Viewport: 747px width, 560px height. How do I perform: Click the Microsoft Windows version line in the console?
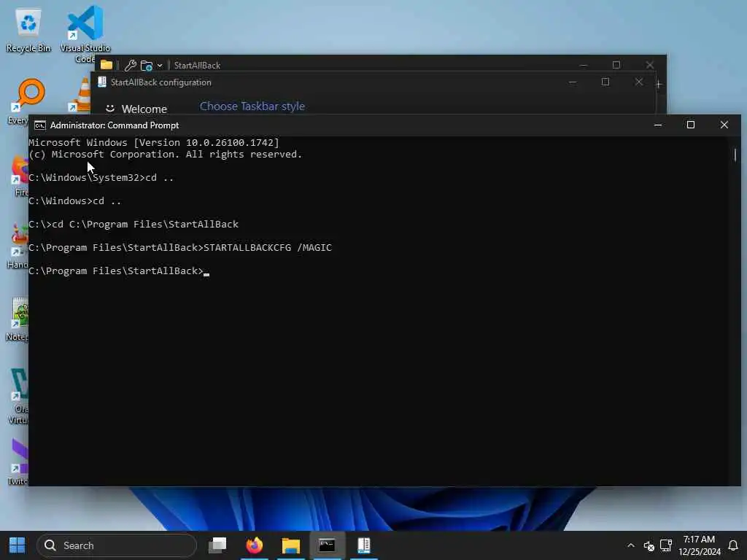(x=154, y=142)
